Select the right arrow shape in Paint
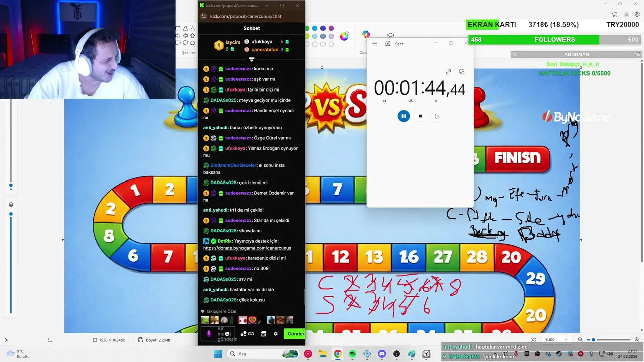Screen dimensions: 644x362 pos(178,36)
